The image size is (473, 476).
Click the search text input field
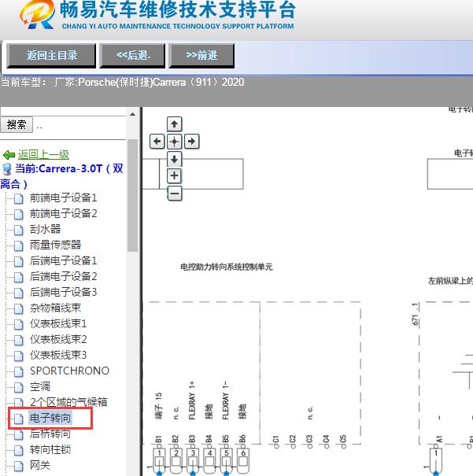click(63, 112)
